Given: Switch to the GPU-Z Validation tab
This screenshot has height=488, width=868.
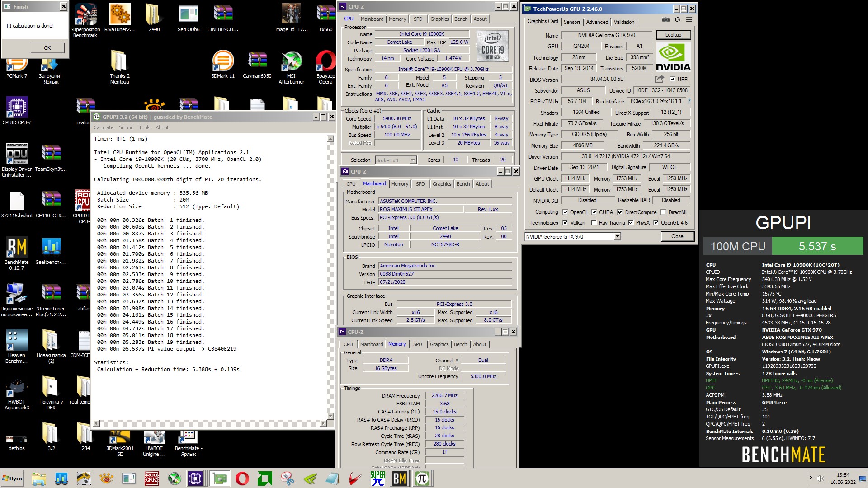Looking at the screenshot, I should click(624, 22).
